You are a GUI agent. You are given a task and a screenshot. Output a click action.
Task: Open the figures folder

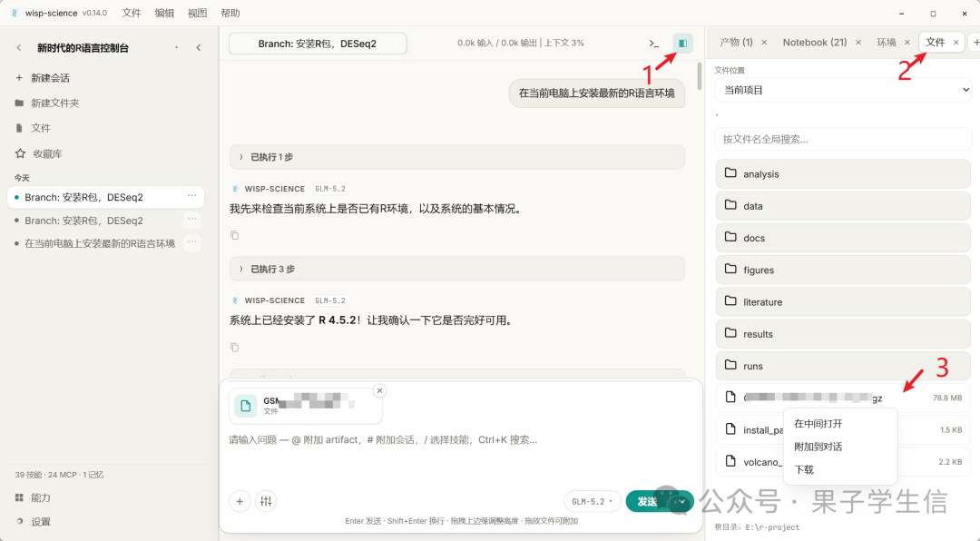pyautogui.click(x=843, y=270)
